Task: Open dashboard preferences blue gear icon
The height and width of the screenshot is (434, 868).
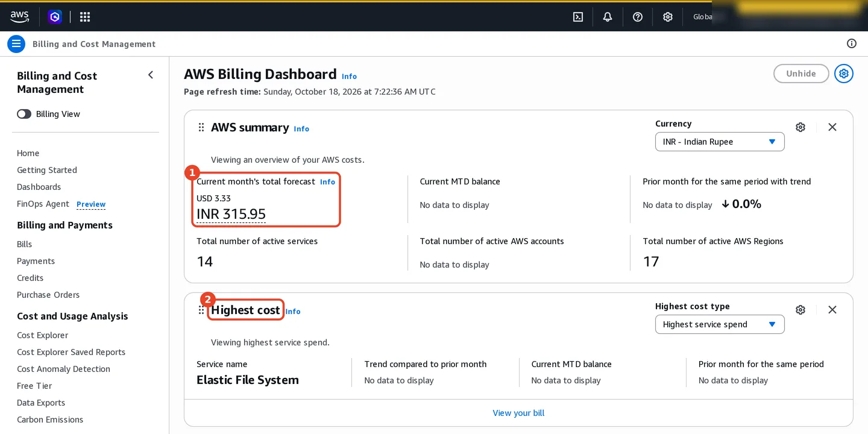Action: coord(844,74)
